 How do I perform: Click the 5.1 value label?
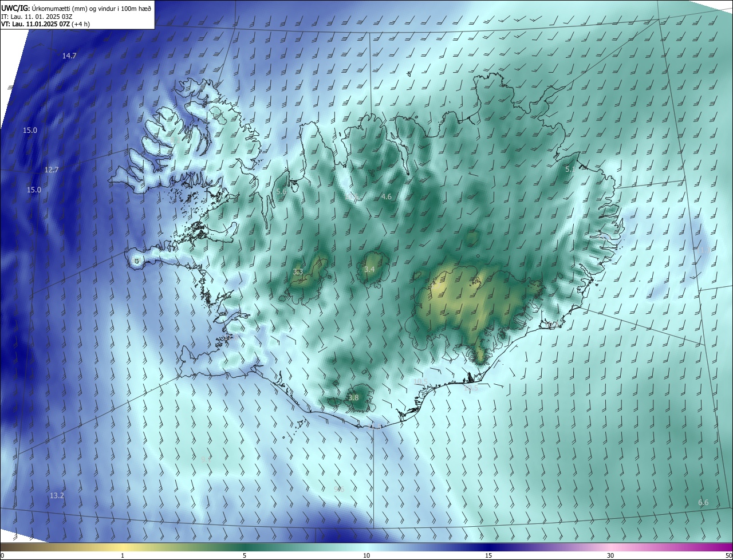coord(570,169)
